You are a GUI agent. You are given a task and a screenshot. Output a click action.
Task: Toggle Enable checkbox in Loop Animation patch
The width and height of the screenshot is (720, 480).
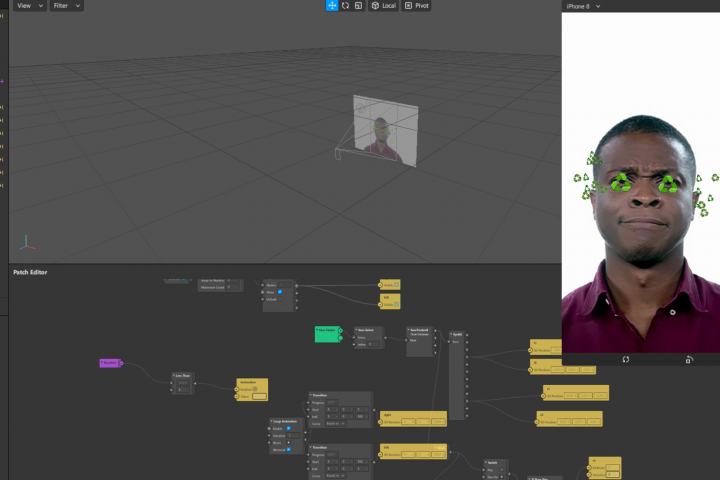[288, 428]
